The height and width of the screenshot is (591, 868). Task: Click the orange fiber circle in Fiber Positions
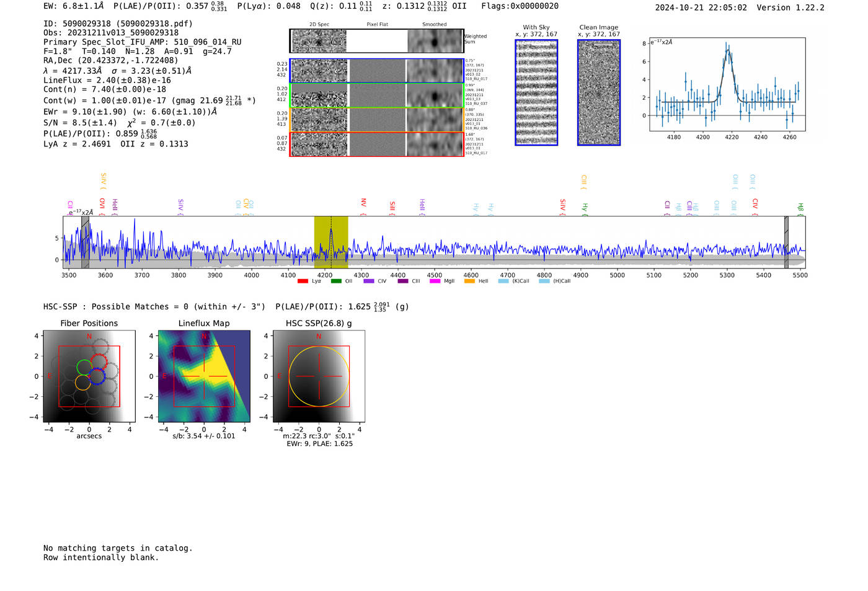[83, 383]
